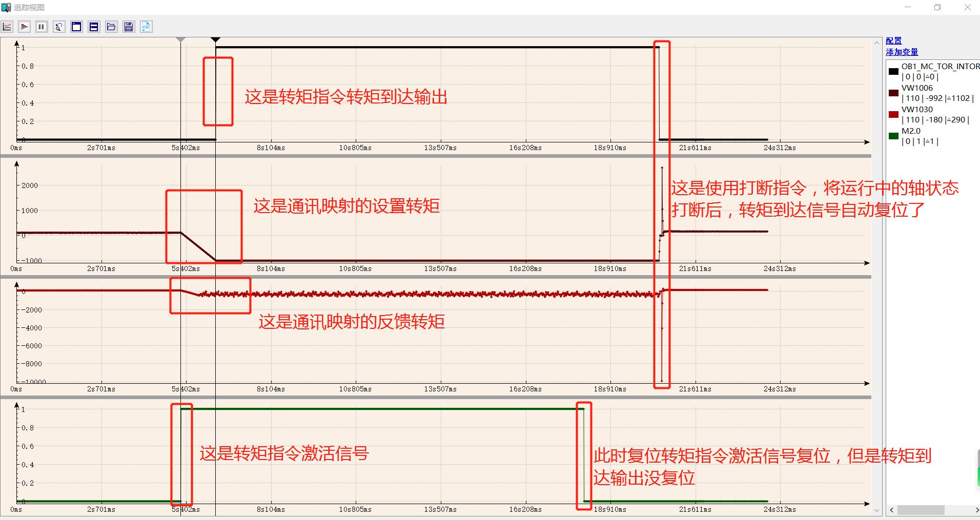Open a saved trace file
Viewport: 980px width, 520px height.
[111, 27]
